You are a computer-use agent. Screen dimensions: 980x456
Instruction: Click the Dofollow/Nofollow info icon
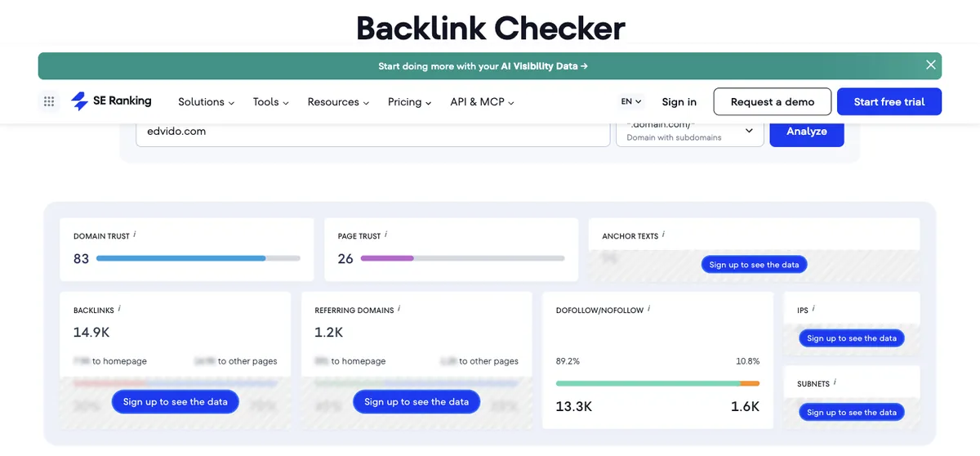tap(648, 309)
